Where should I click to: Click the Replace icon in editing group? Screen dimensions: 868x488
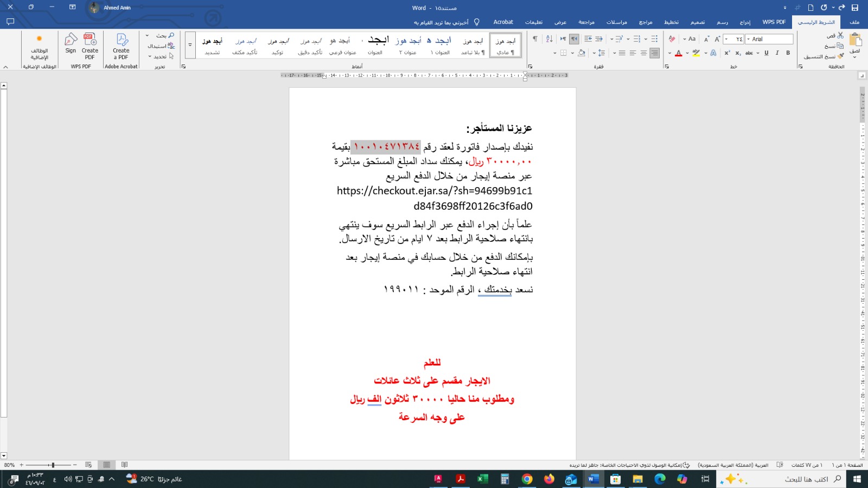[x=170, y=46]
